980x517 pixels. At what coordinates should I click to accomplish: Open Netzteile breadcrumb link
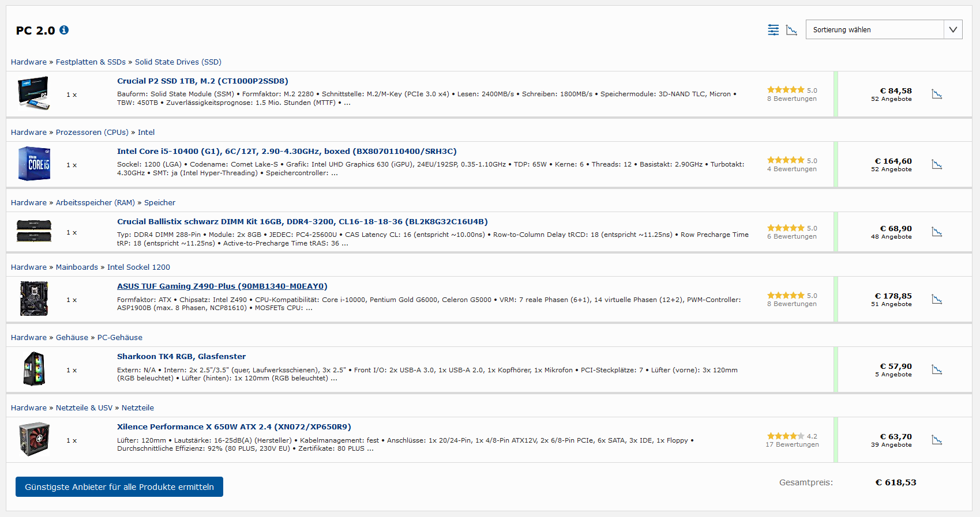(x=138, y=408)
